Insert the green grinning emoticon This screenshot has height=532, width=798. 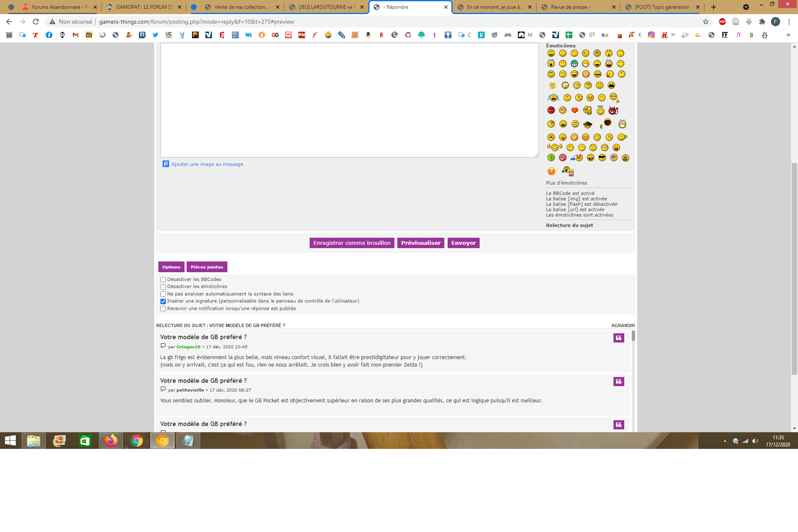tap(574, 64)
